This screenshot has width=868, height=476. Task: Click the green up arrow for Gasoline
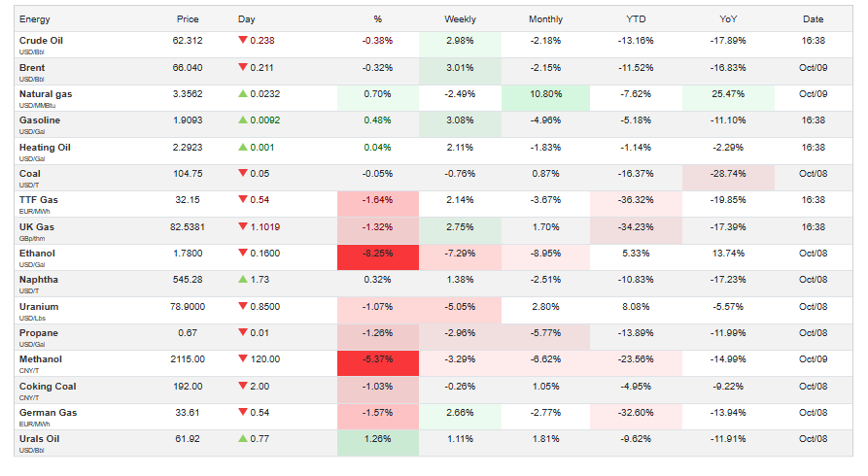coord(242,120)
